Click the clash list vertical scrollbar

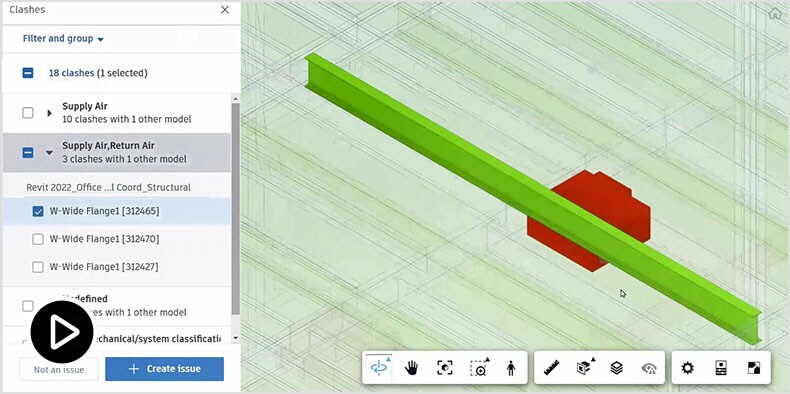235,208
